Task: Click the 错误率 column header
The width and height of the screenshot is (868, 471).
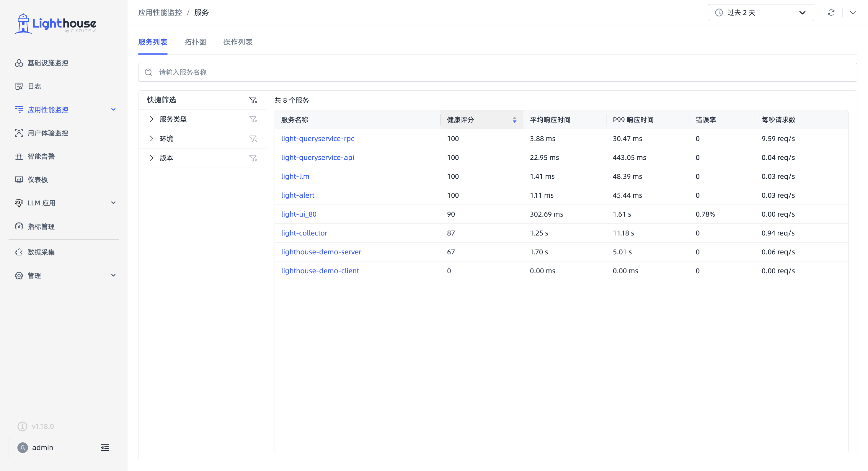Action: (x=706, y=120)
